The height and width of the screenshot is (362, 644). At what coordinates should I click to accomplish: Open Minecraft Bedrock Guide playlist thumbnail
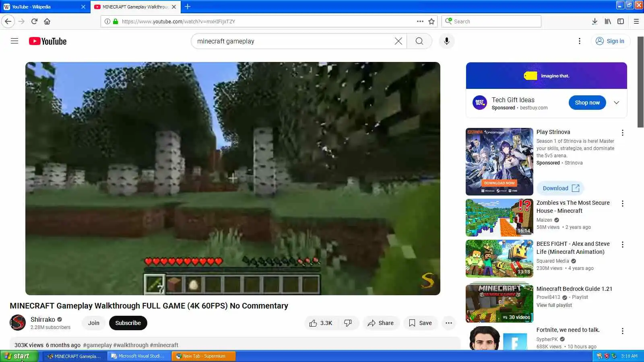[499, 304]
